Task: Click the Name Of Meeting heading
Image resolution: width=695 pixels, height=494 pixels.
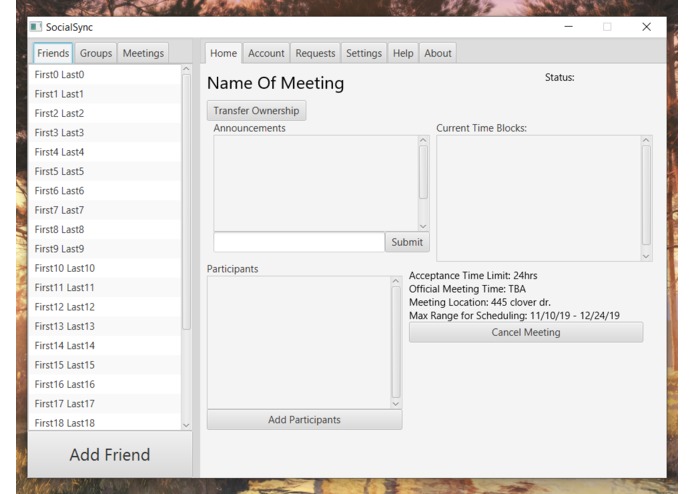Action: (275, 83)
